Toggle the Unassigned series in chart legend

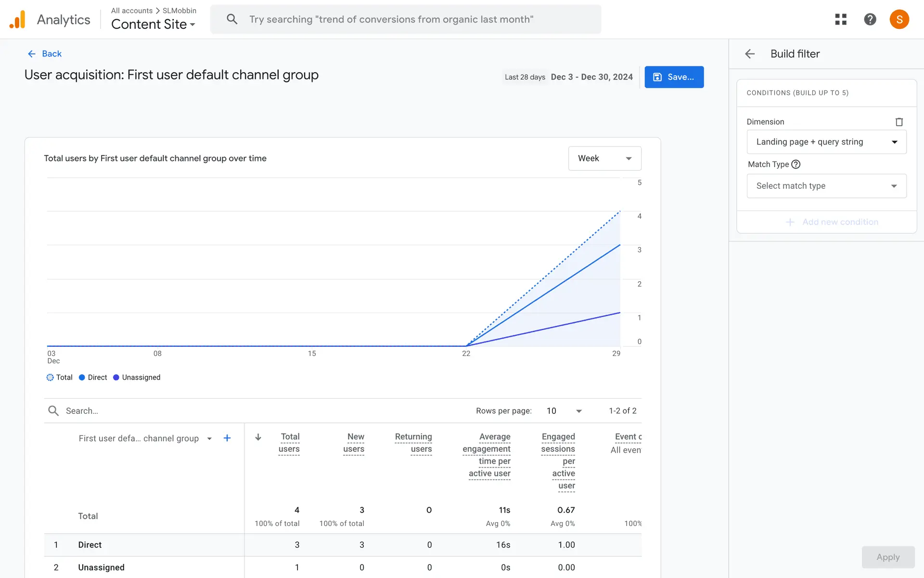pos(137,377)
